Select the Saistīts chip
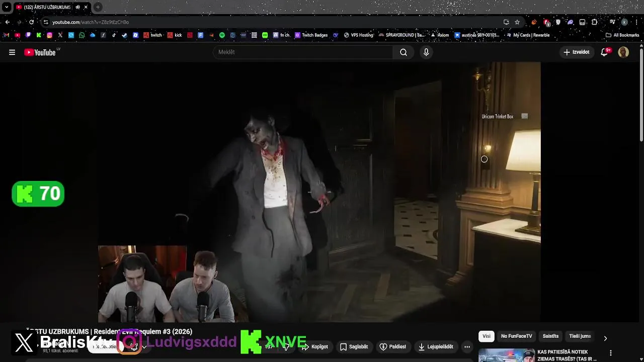The height and width of the screenshot is (362, 644). [550, 336]
